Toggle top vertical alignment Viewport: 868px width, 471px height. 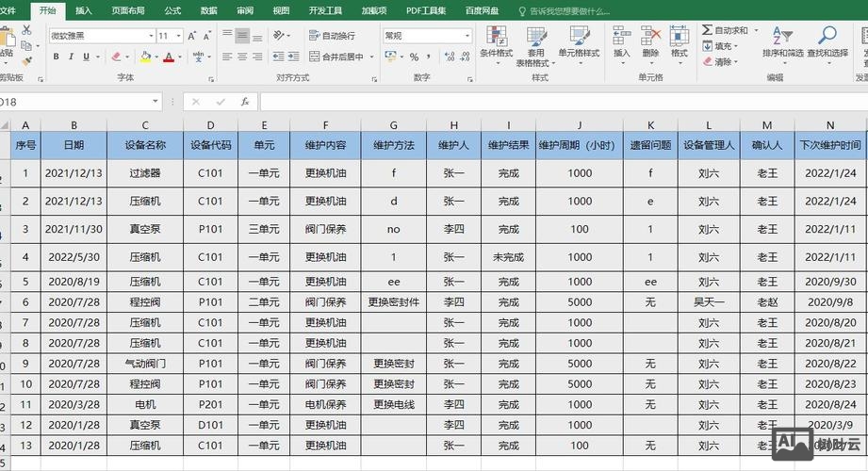click(x=227, y=36)
